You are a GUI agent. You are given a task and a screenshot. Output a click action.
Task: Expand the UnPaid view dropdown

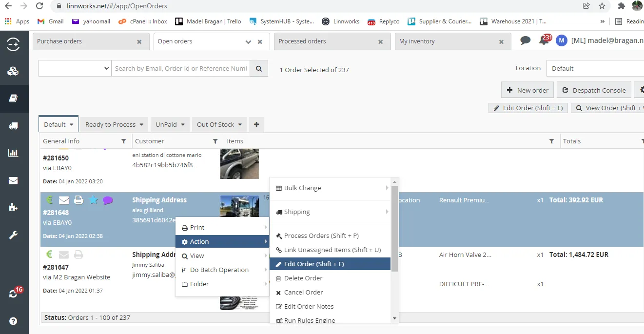183,125
